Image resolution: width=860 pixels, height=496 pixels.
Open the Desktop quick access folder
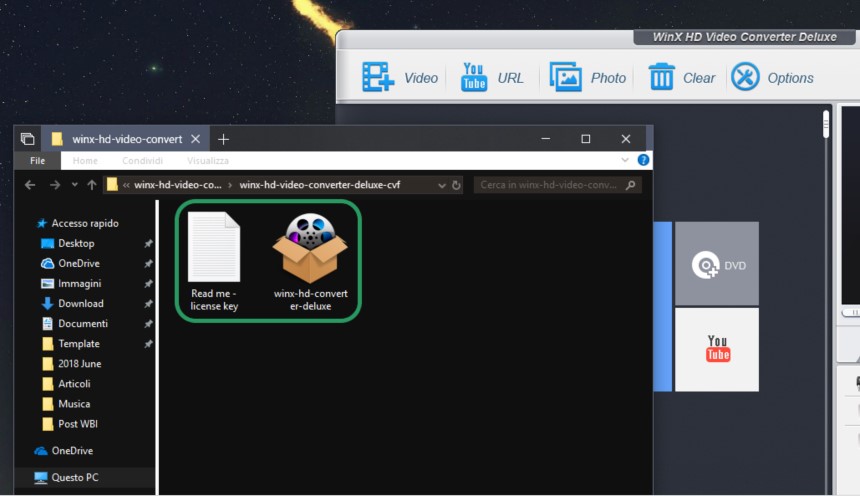[x=76, y=244]
